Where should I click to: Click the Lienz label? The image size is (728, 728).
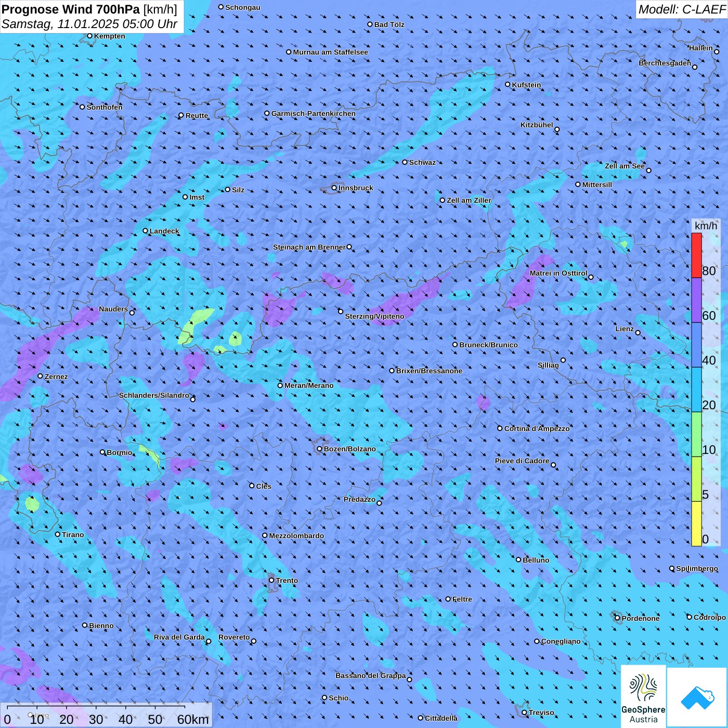(x=625, y=329)
